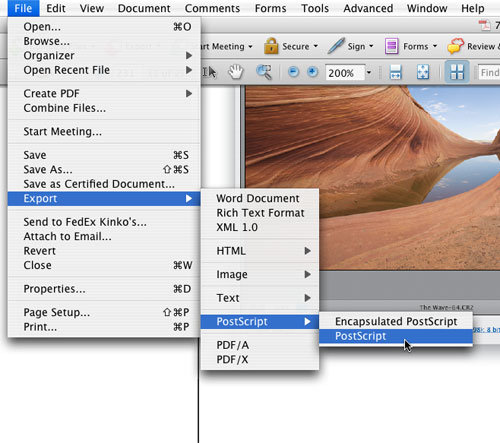Screen dimensions: 500x443
Task: Select PostScript in Export submenu
Action: click(x=260, y=322)
